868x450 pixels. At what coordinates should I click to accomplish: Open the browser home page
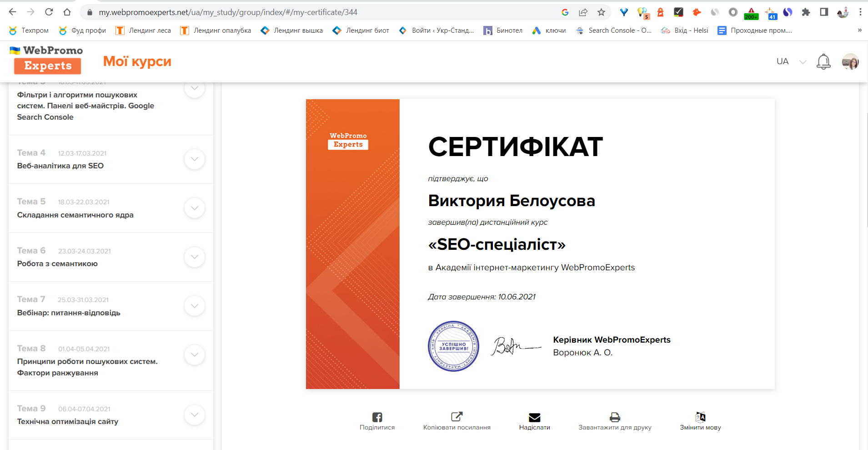point(67,12)
